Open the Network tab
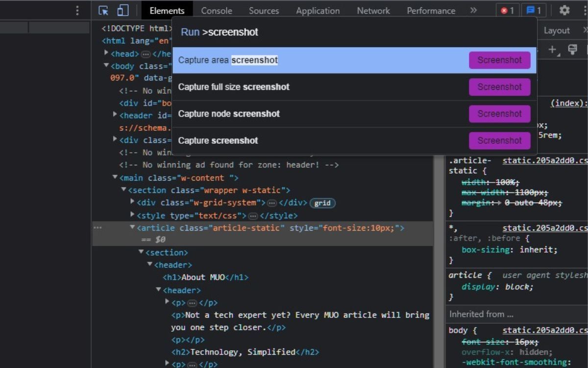Image resolution: width=588 pixels, height=368 pixels. click(x=373, y=10)
